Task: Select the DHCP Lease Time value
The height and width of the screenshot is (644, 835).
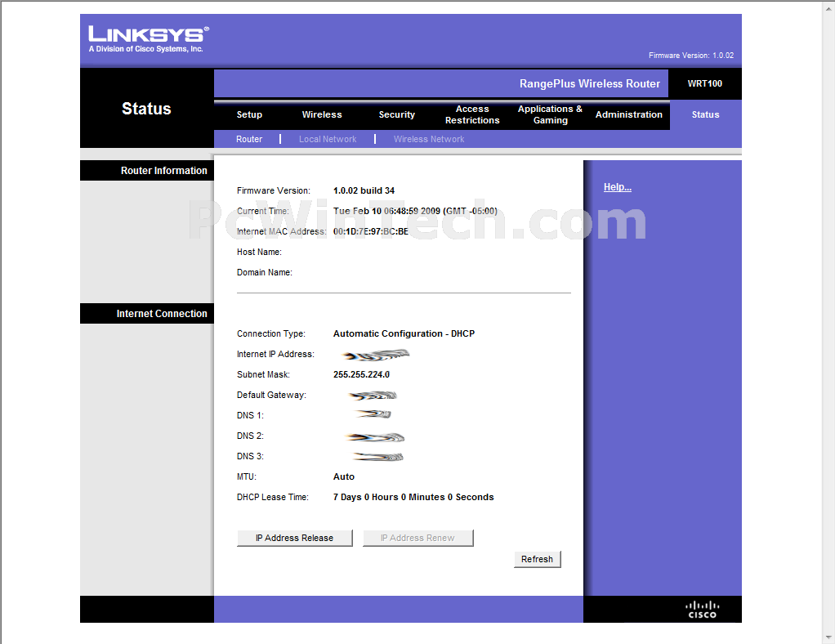Action: tap(413, 497)
